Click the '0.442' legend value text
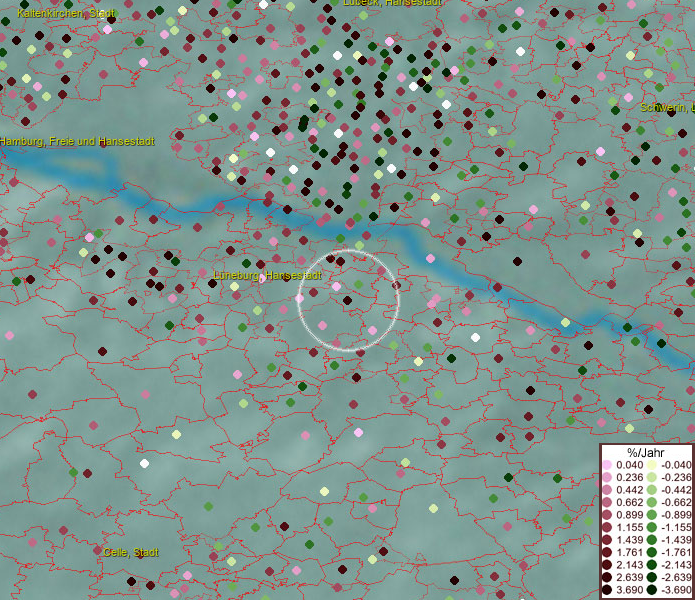Viewport: 695px width, 600px height. pyautogui.click(x=629, y=490)
